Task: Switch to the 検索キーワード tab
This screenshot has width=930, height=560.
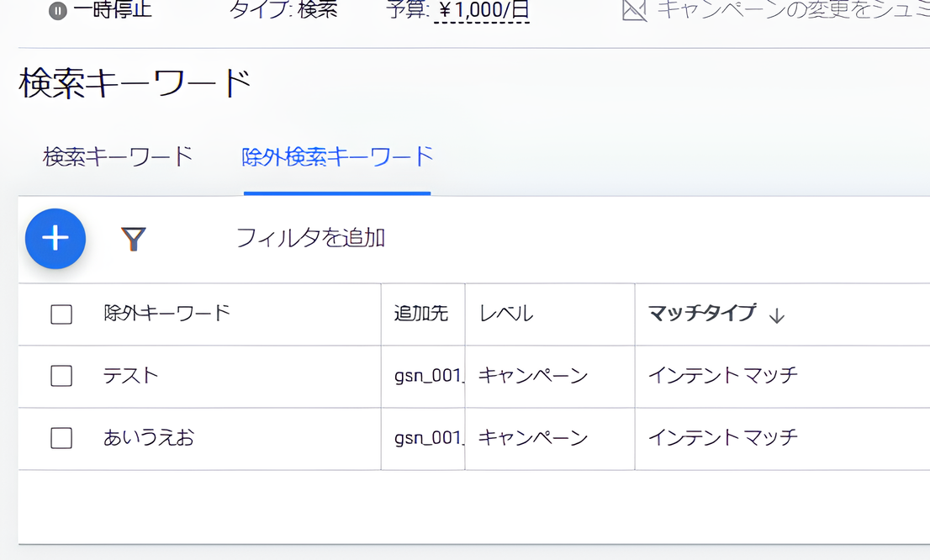Action: click(x=118, y=156)
